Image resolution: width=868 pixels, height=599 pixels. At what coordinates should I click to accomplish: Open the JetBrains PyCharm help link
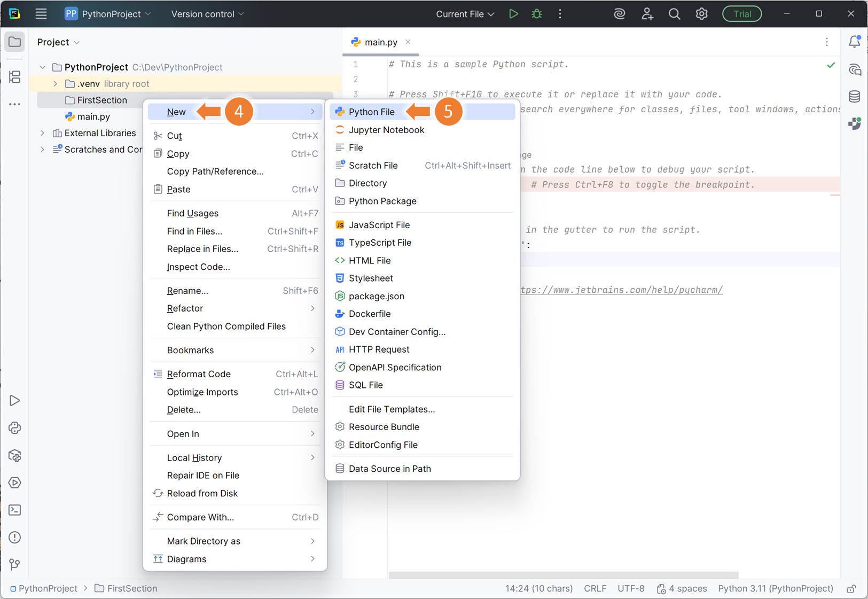click(621, 290)
